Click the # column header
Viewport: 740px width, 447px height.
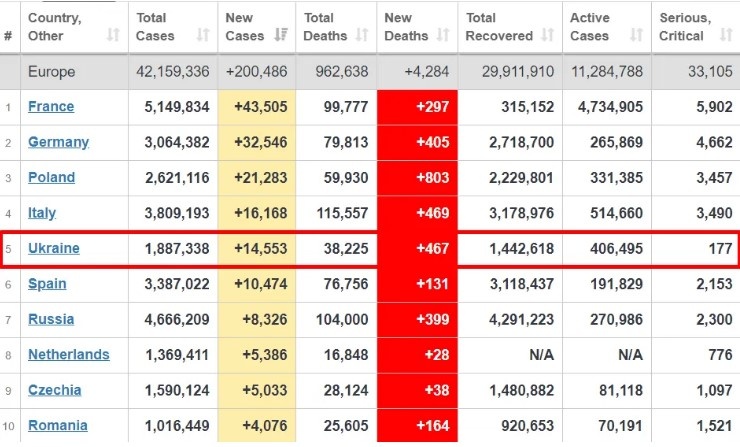[x=8, y=36]
